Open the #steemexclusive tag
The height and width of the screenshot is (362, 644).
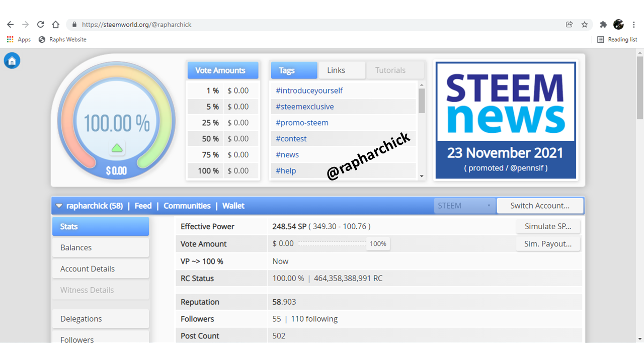(304, 107)
